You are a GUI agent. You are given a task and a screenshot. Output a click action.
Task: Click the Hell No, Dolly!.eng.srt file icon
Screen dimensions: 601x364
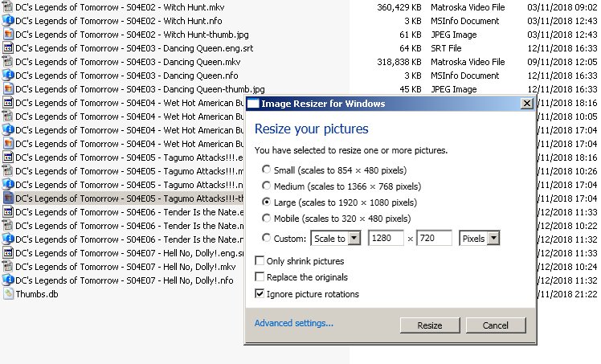(x=8, y=253)
